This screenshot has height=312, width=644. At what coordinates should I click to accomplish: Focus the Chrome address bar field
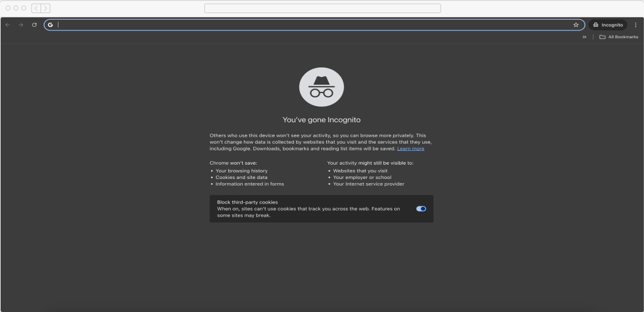[x=314, y=24]
